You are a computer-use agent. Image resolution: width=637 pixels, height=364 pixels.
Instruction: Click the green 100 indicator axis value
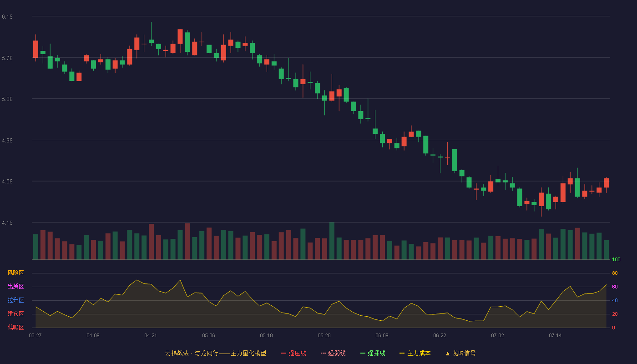point(616,260)
